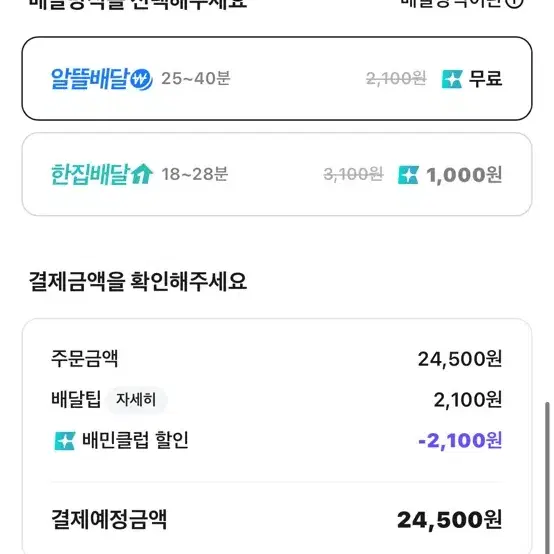Tap the 한집배달 green house icon
Viewport: 554px width, 554px height.
[x=142, y=174]
